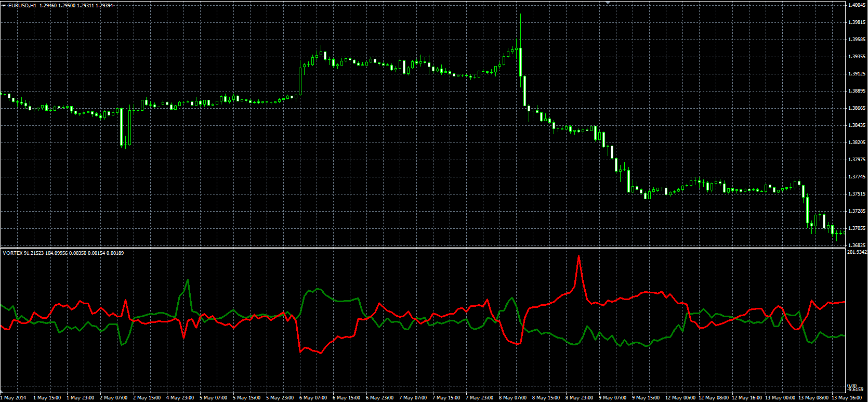Click the 1.39355 price scale label

pyautogui.click(x=857, y=57)
